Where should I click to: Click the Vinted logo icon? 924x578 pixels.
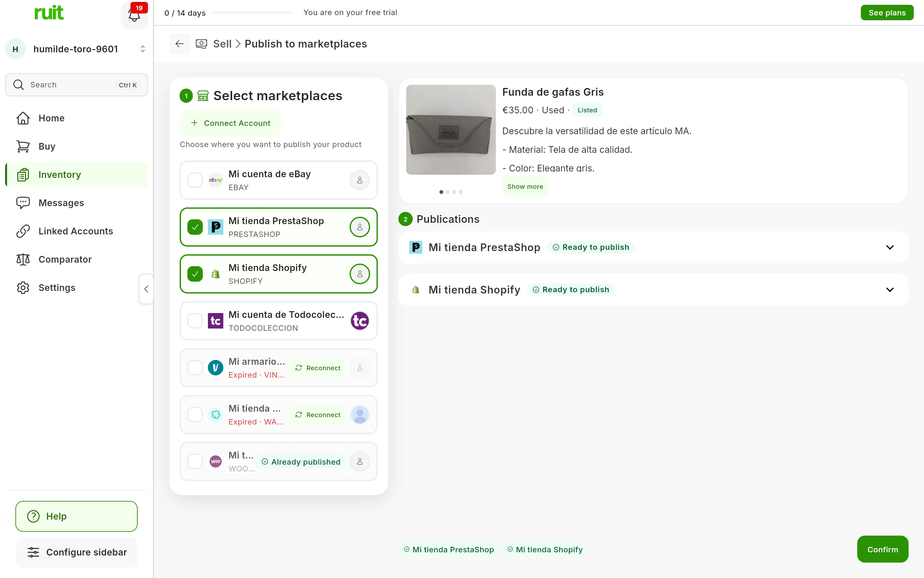pos(215,368)
